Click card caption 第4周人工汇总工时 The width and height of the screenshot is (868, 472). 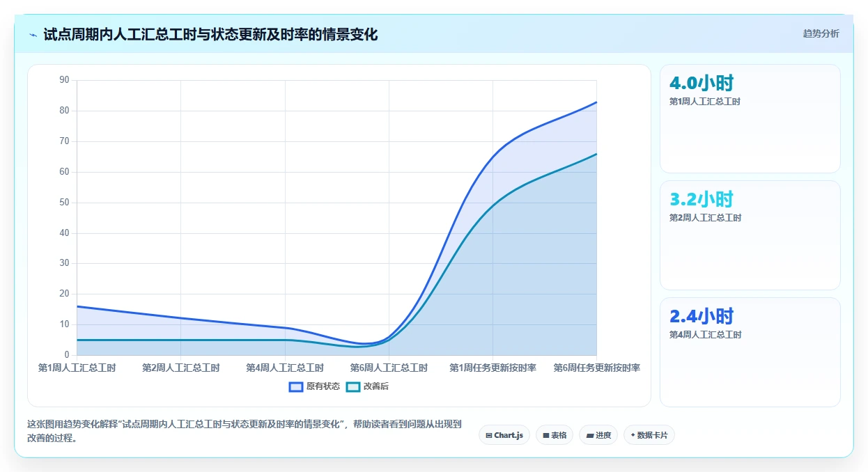(x=705, y=335)
